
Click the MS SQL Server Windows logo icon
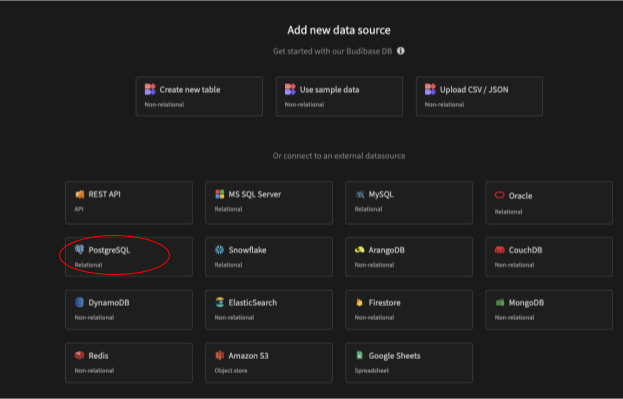point(219,194)
